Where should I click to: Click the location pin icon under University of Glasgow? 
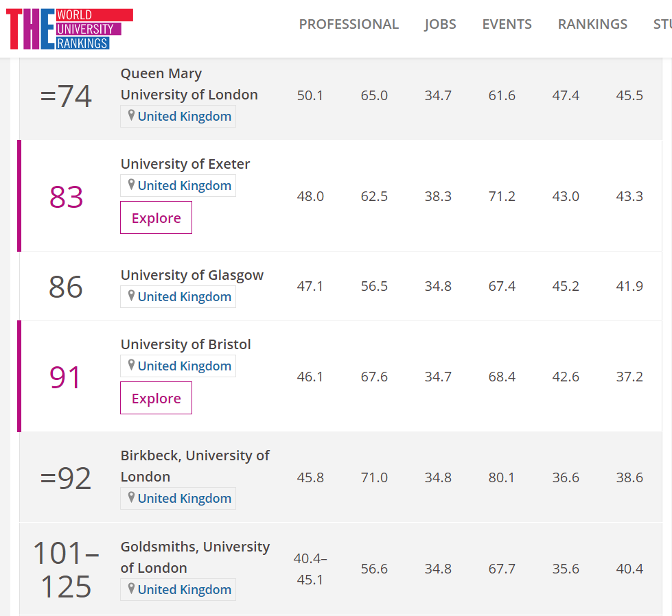tap(131, 296)
